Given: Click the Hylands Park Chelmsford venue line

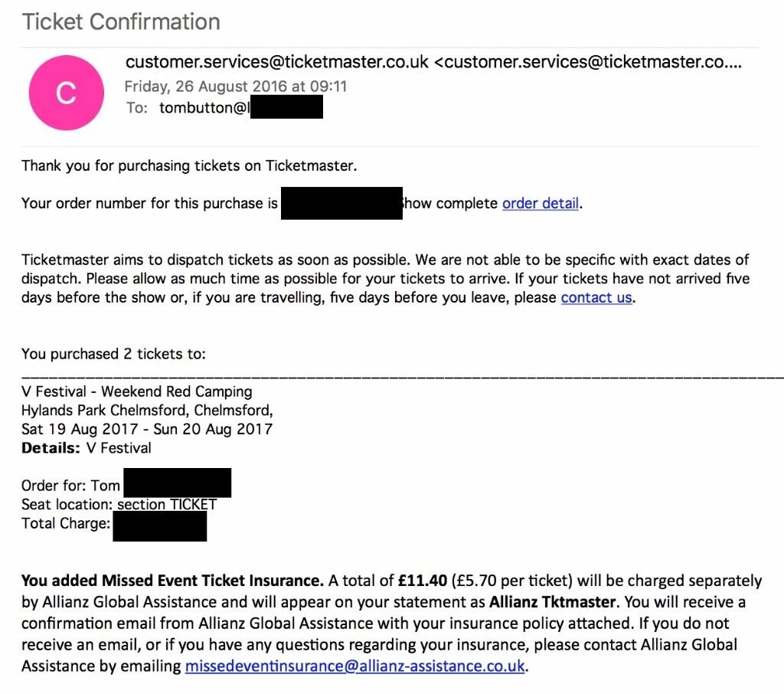Looking at the screenshot, I should [147, 411].
